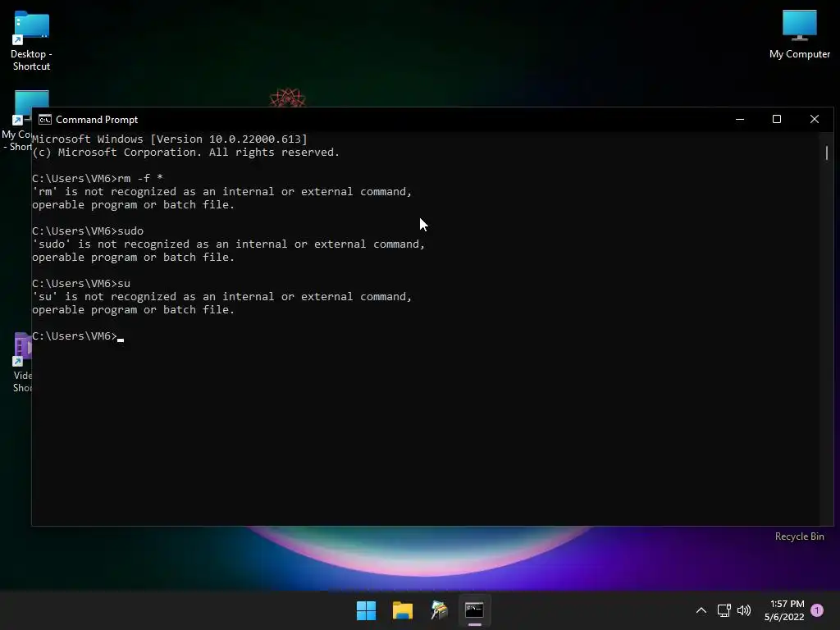The image size is (840, 630).
Task: Click the "'rm' is not recognized" error line
Action: pyautogui.click(x=221, y=192)
